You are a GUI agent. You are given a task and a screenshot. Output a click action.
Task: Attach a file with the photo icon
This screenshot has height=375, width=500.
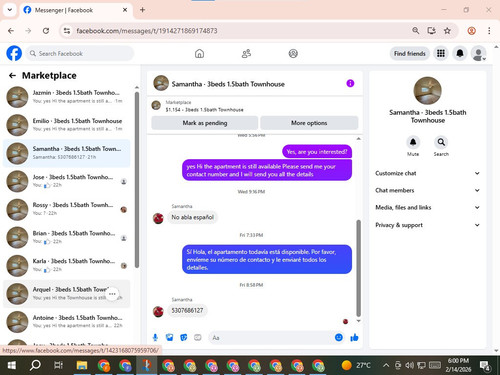(x=169, y=338)
